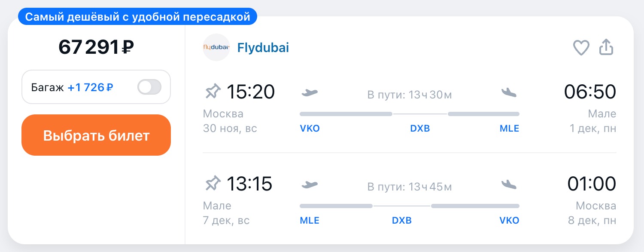This screenshot has width=644, height=252.
Task: Pin the 13:15 return flight
Action: (213, 184)
